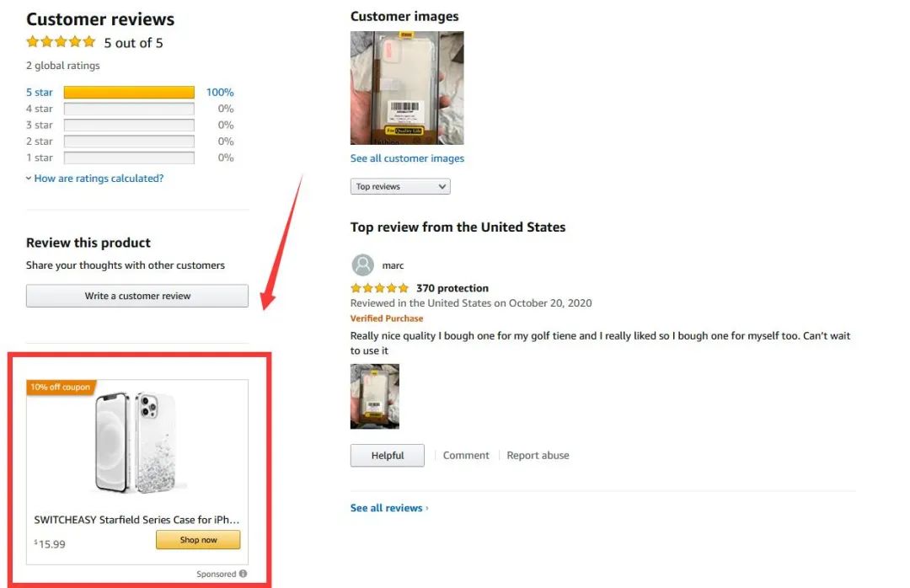Click the Sponsored info icon
Screen dimensions: 910x588
point(244,575)
